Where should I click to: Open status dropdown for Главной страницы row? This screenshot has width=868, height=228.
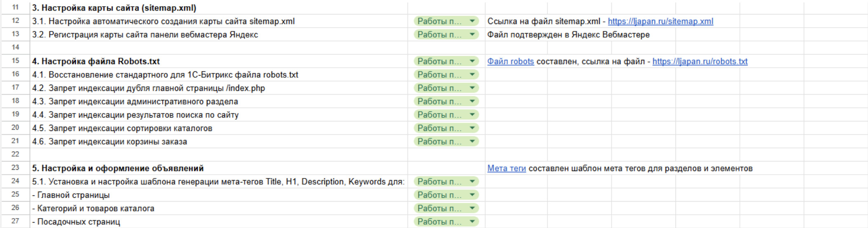(472, 195)
